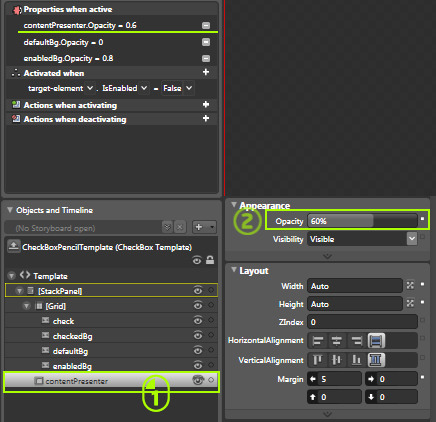Select the check element row

111,320
